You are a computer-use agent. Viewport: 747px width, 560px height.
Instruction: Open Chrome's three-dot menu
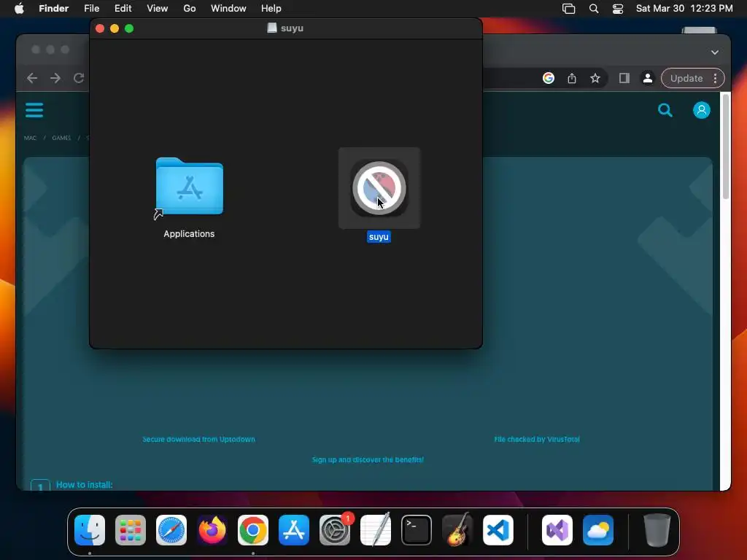(715, 78)
